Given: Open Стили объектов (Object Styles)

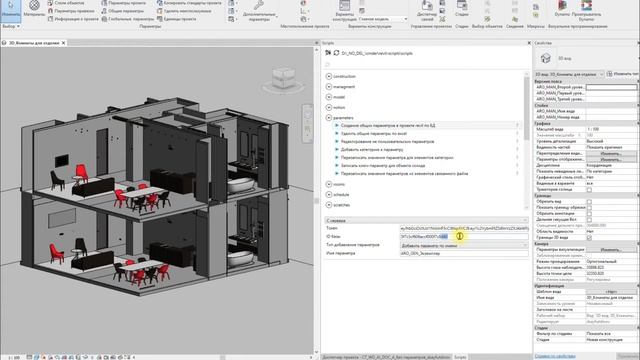Looking at the screenshot, I should (x=66, y=3).
